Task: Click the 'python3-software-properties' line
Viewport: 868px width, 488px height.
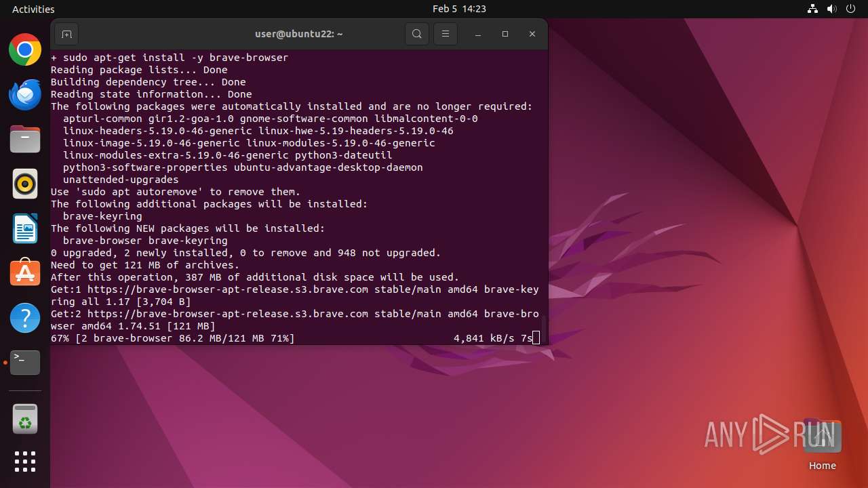Action: (243, 167)
